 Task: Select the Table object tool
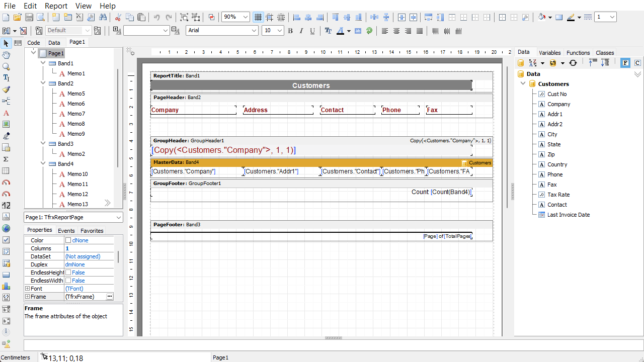point(6,171)
